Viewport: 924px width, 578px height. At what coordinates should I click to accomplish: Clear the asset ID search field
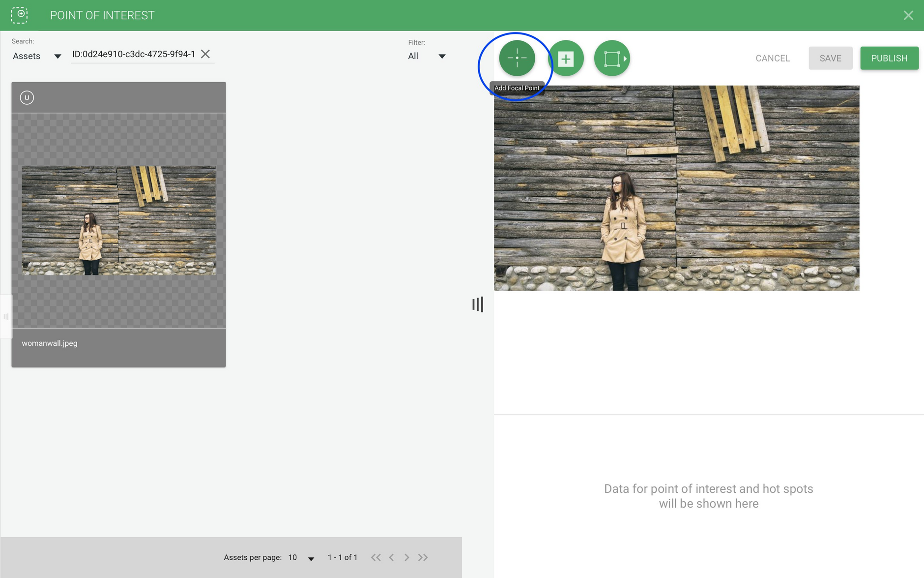[x=205, y=54]
